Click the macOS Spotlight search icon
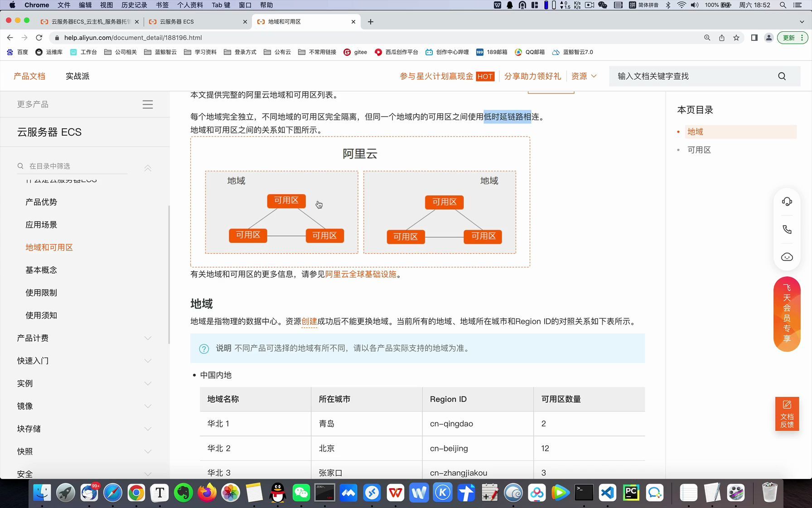 tap(783, 5)
